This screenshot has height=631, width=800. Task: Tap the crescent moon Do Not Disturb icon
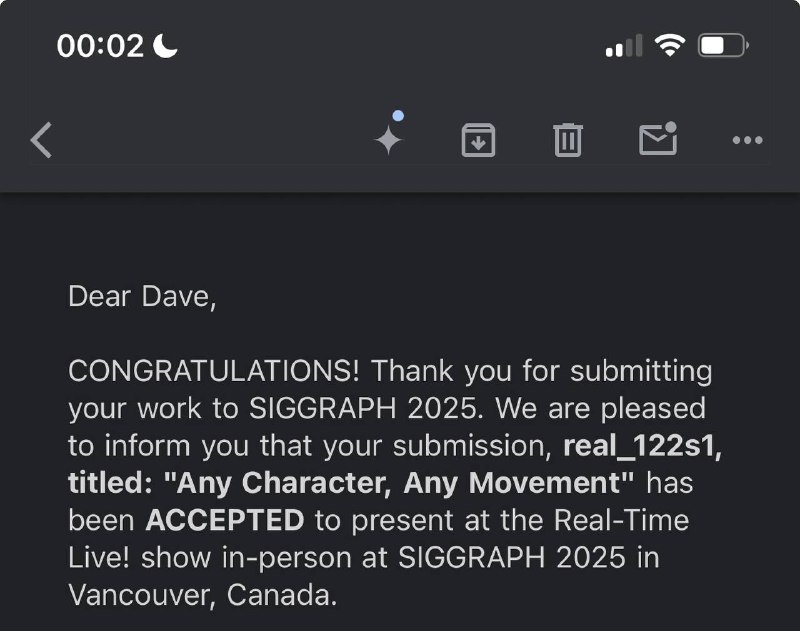click(x=165, y=46)
